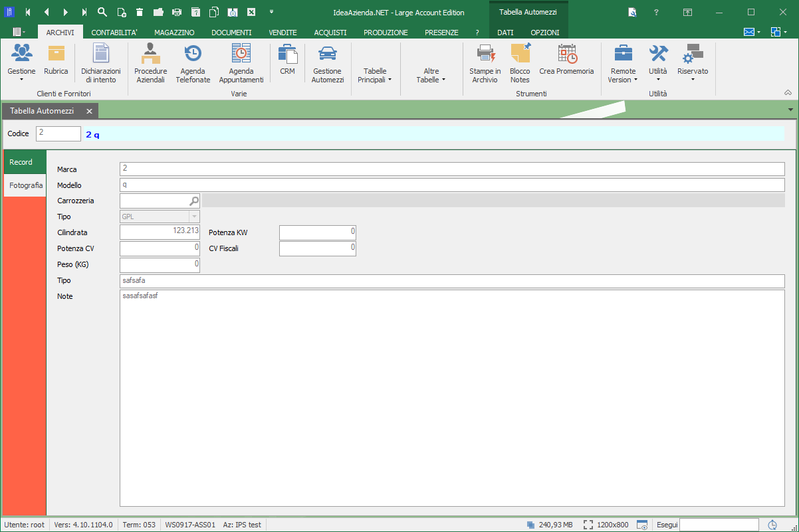This screenshot has width=799, height=532.
Task: Switch to MAGAZZINO ribbon tab
Action: [174, 33]
